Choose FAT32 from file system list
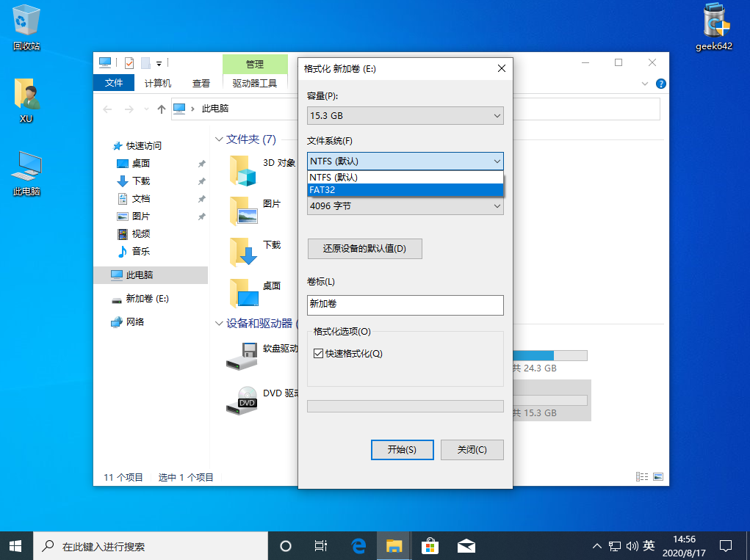 [405, 189]
